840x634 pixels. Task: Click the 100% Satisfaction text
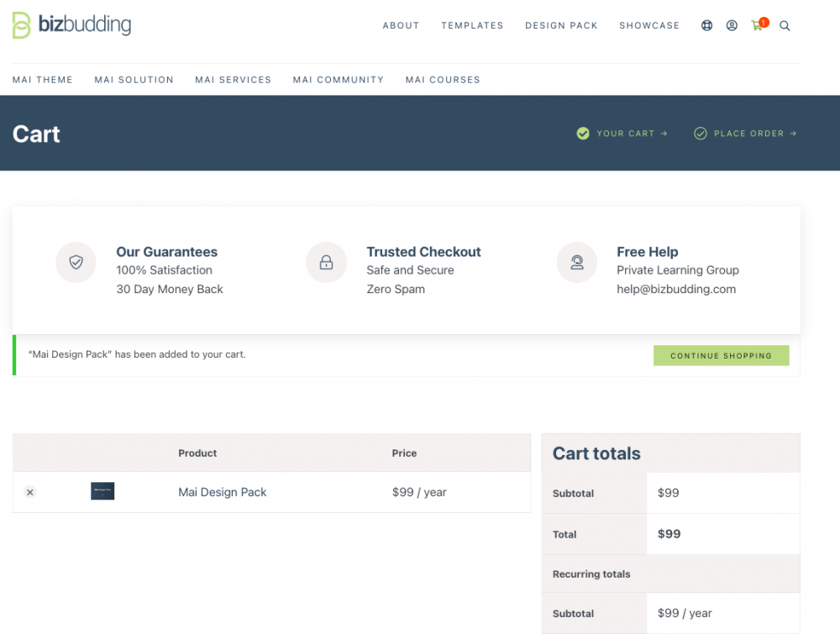164,270
